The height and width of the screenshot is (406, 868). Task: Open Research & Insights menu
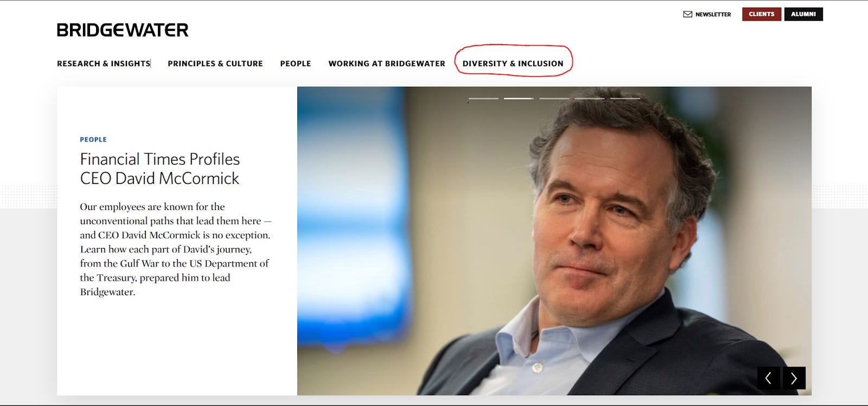pyautogui.click(x=104, y=64)
